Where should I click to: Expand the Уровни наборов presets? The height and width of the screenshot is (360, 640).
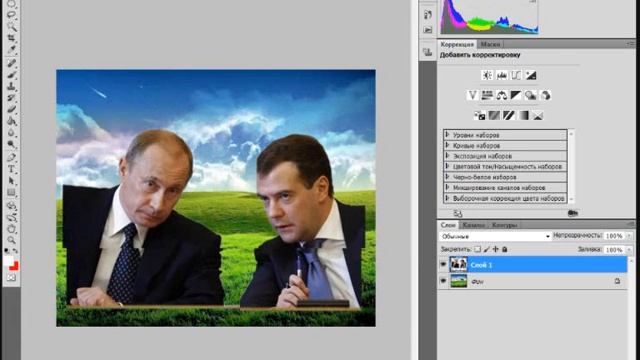[447, 134]
